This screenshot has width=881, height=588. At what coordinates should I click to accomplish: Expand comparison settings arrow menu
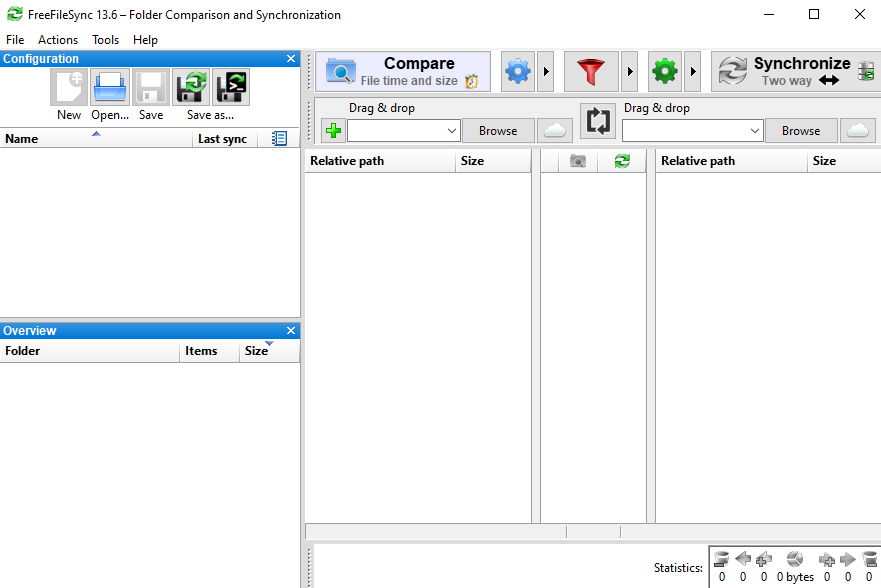click(546, 71)
